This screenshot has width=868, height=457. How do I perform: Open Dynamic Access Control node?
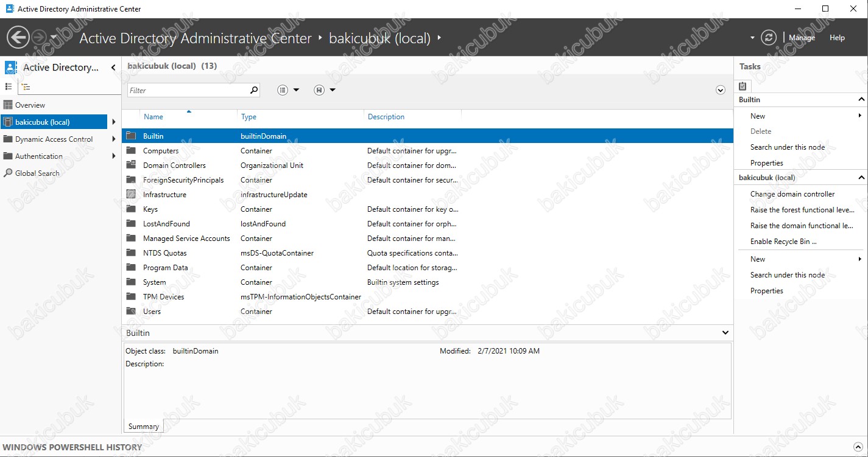point(54,139)
